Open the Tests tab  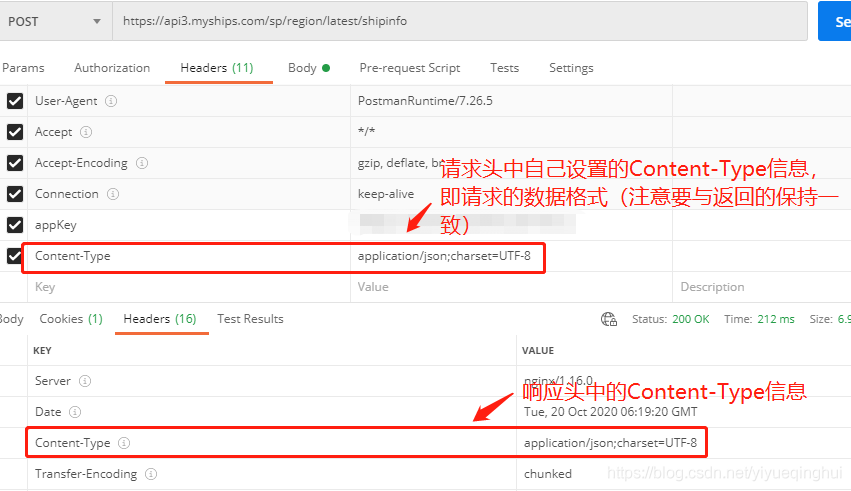click(504, 68)
